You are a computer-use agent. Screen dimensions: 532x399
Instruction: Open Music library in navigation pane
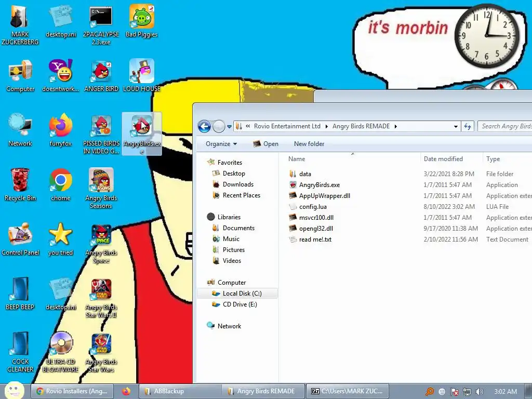click(x=231, y=239)
